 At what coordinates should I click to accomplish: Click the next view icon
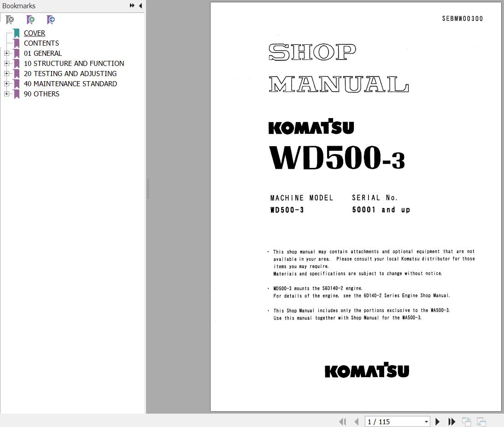tap(481, 421)
